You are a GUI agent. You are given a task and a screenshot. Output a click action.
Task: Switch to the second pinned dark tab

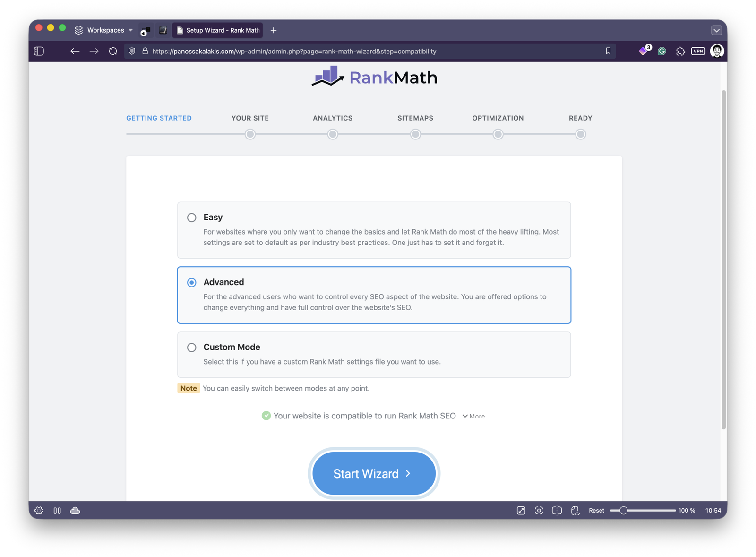(163, 30)
